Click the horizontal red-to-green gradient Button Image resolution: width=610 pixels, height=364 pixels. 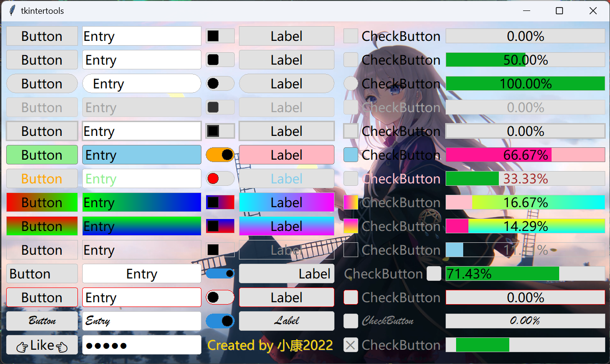[x=42, y=202]
